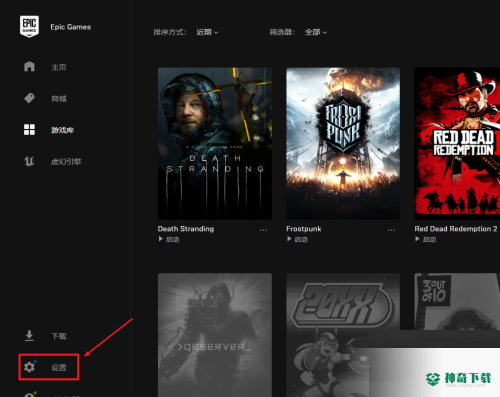The height and width of the screenshot is (397, 500).
Task: Expand the 筛选器 全部 filter dropdown
Action: [316, 32]
